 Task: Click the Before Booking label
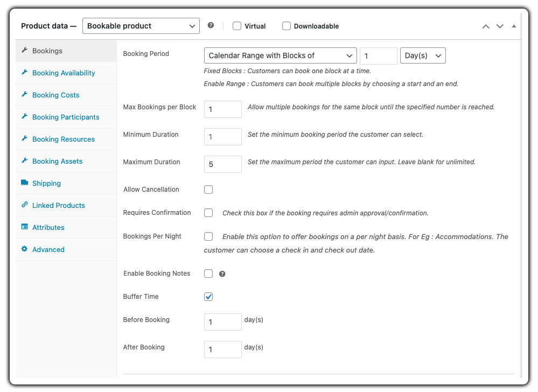pyautogui.click(x=146, y=320)
